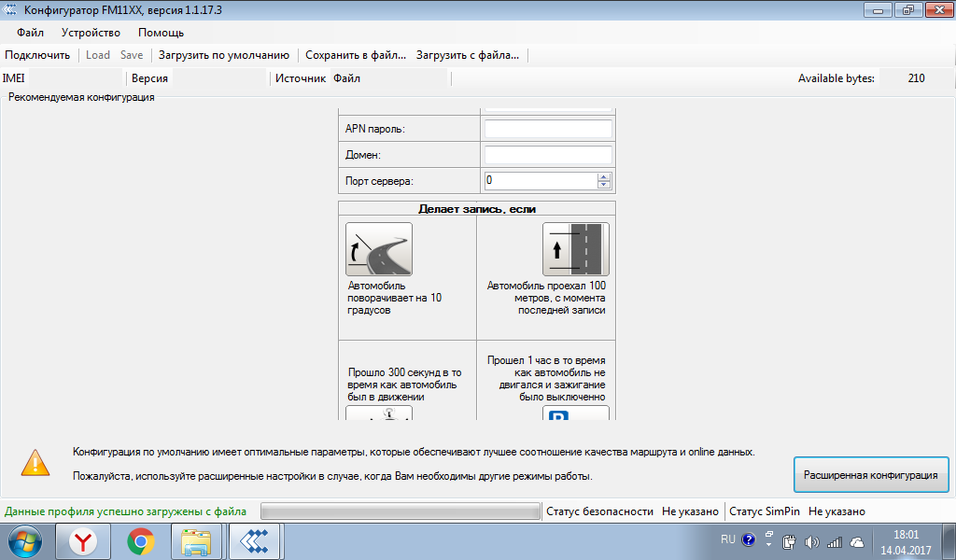Open the Помощь menu
The image size is (956, 560).
(161, 33)
